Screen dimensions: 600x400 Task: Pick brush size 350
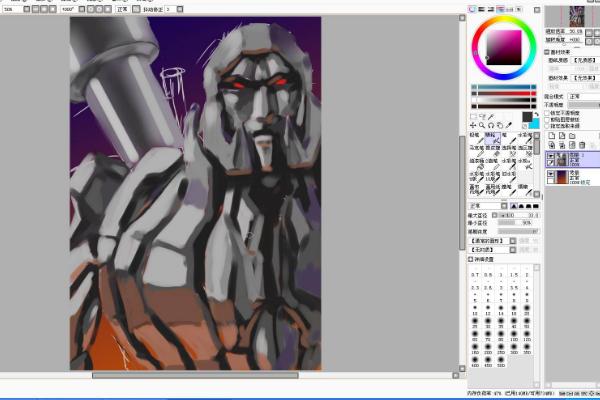527,348
